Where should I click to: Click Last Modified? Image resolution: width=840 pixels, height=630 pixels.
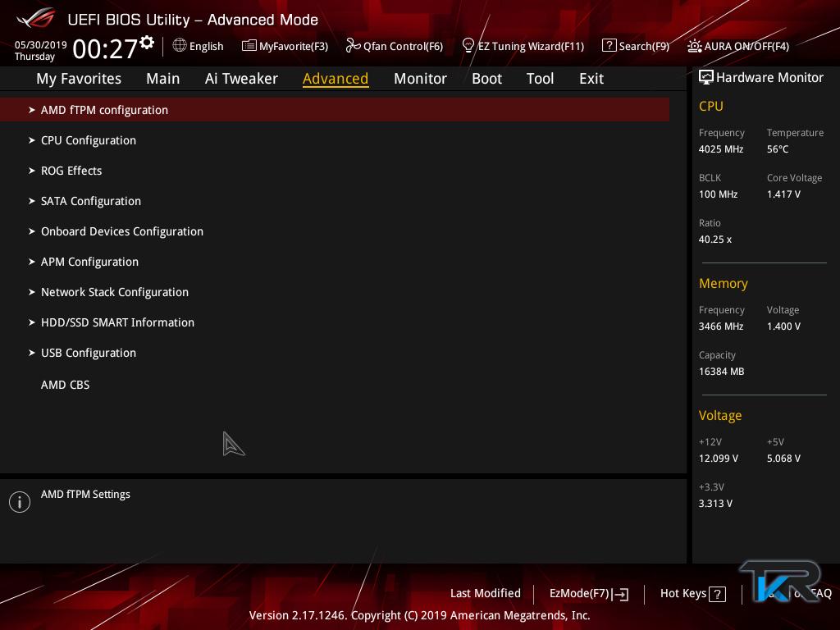(486, 593)
